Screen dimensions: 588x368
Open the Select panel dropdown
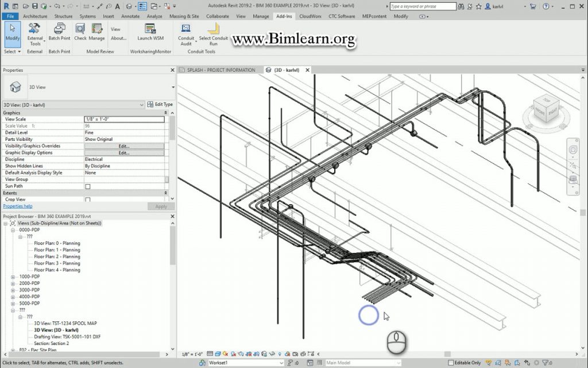click(13, 51)
